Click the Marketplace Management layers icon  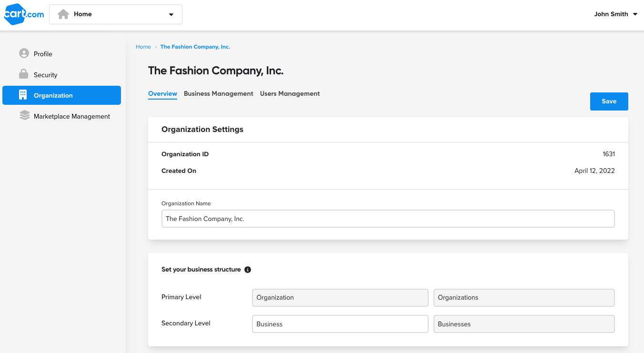(x=24, y=116)
